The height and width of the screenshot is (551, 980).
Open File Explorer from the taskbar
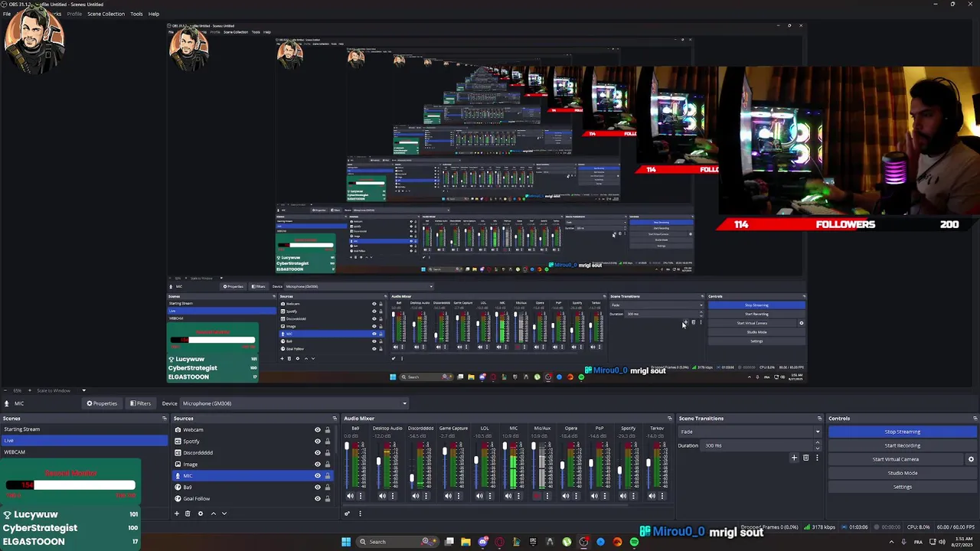465,542
